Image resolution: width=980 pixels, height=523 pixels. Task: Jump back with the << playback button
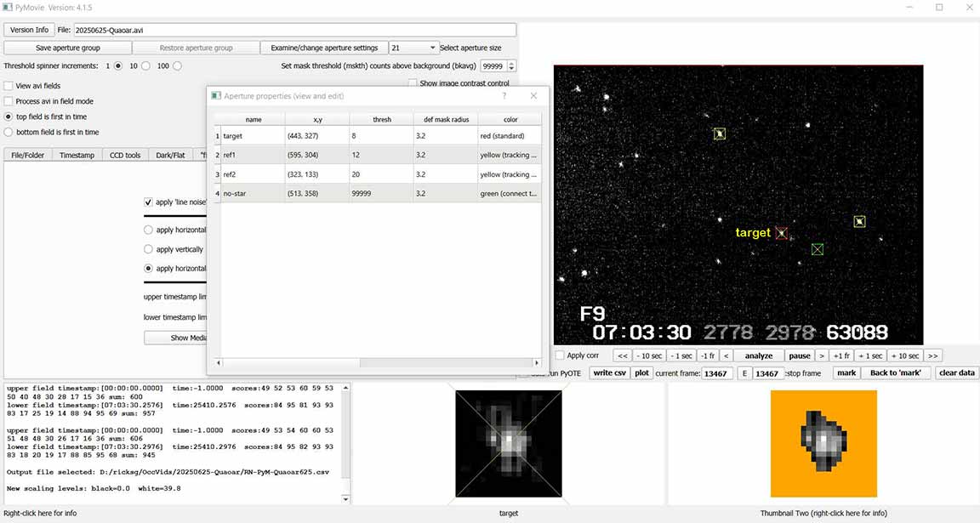[x=623, y=355]
